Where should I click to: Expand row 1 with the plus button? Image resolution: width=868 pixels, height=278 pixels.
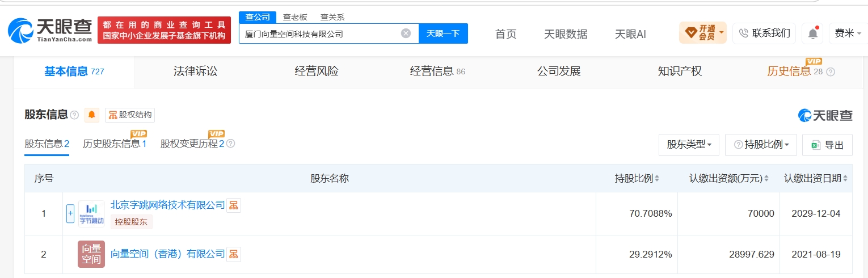coord(70,214)
